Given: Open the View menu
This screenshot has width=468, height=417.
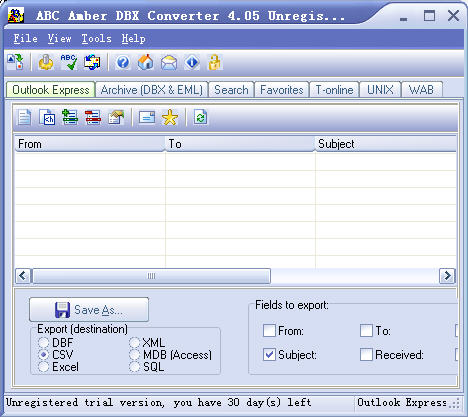Looking at the screenshot, I should pos(59,39).
